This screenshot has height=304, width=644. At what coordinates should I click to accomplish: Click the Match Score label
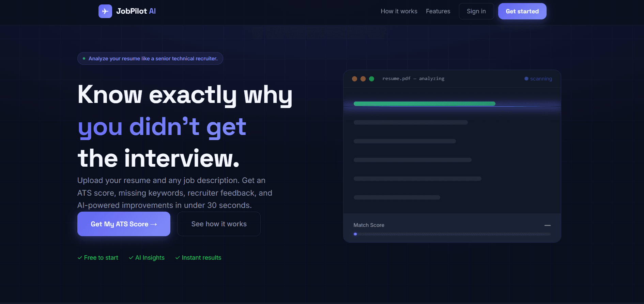click(x=369, y=225)
